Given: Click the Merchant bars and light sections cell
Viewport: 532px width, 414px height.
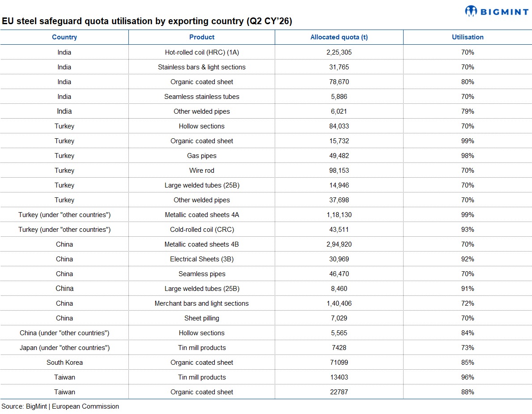Looking at the screenshot, I should [x=202, y=303].
